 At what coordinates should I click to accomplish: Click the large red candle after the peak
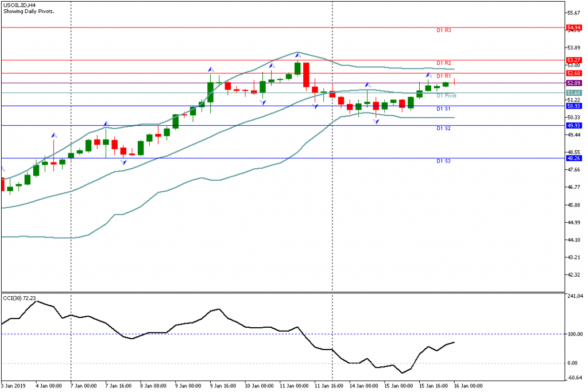click(306, 75)
